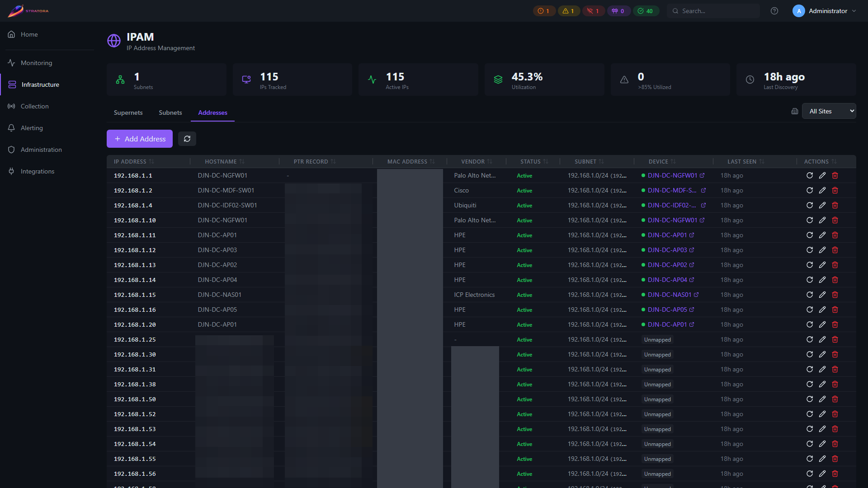Delete the 192.168.1.4 address row
Screen dimensions: 868x488
pos(835,205)
